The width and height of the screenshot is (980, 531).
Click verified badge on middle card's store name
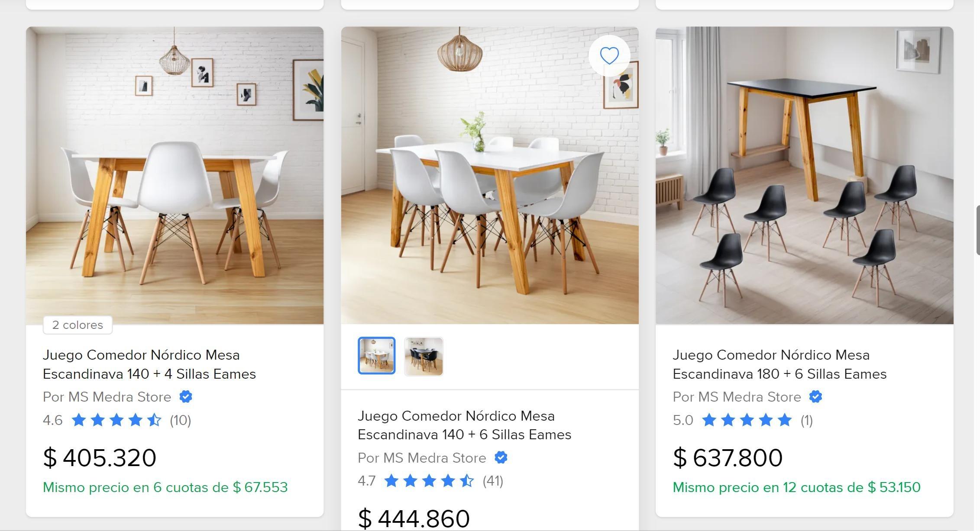pos(501,457)
